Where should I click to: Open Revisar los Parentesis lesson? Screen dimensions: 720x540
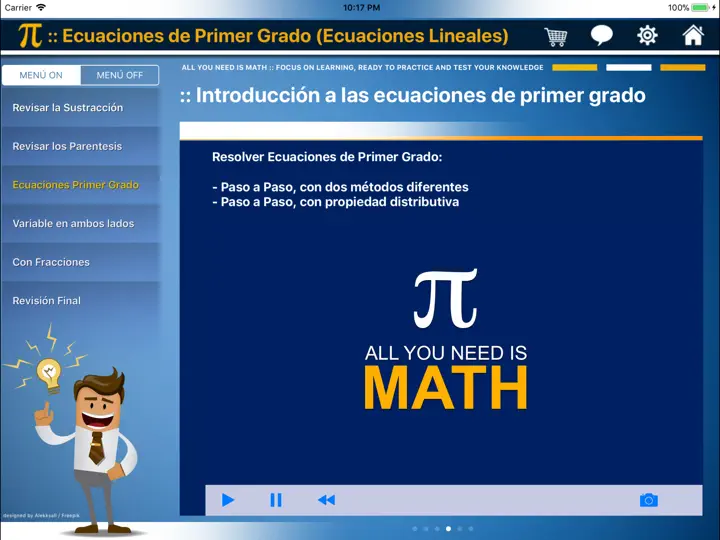coord(81,146)
